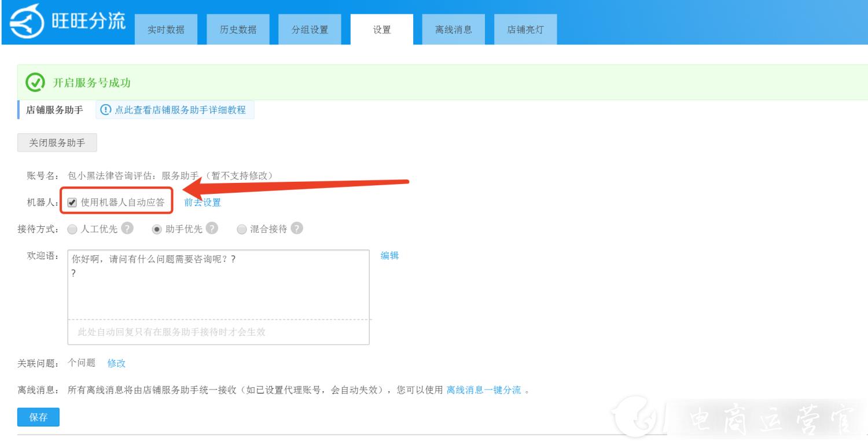Select the 人工优先 radio button
This screenshot has width=868, height=441.
(72, 229)
